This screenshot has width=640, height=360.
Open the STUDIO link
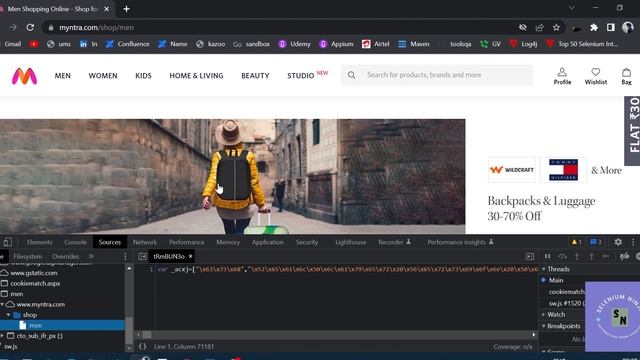[301, 76]
